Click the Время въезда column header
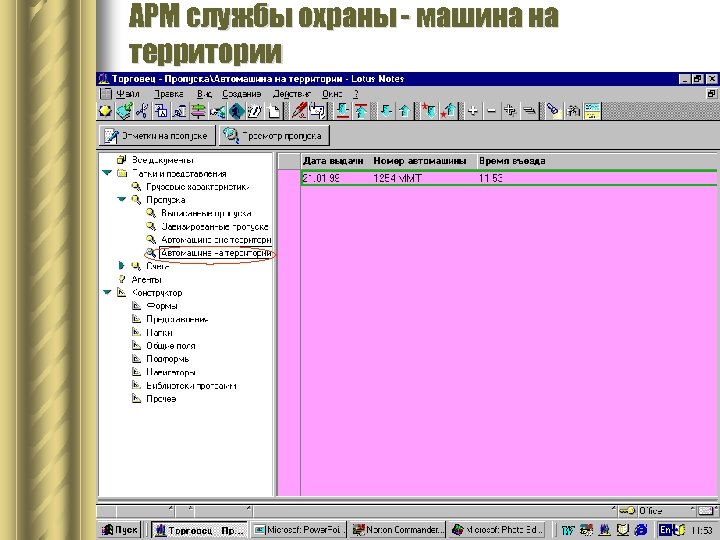Screen dimensions: 720x540 pos(512,161)
